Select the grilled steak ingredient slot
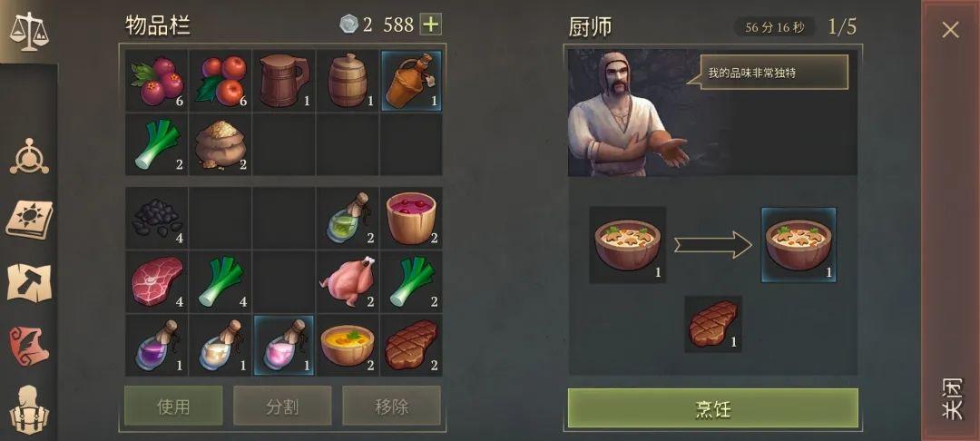 713,324
